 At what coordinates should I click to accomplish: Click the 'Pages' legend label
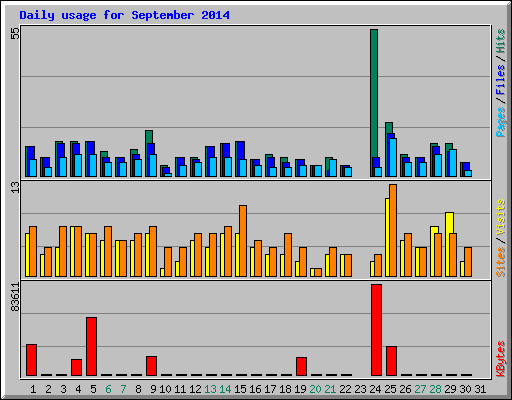[500, 122]
